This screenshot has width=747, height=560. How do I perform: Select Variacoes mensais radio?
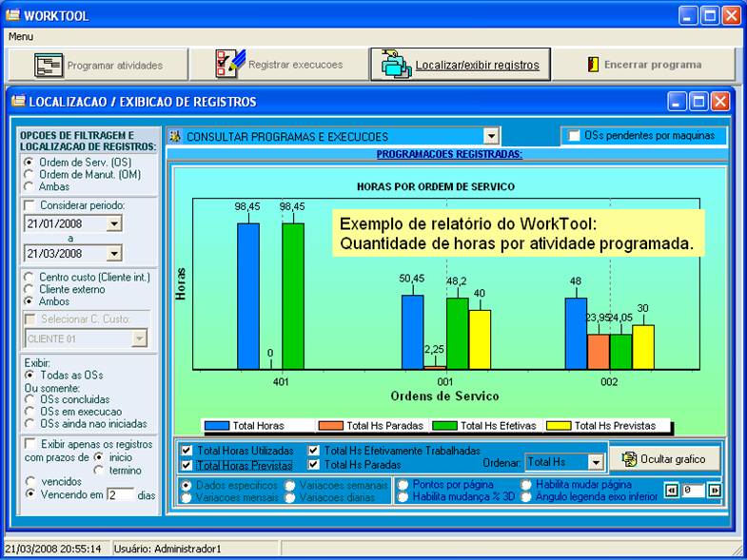tap(187, 497)
